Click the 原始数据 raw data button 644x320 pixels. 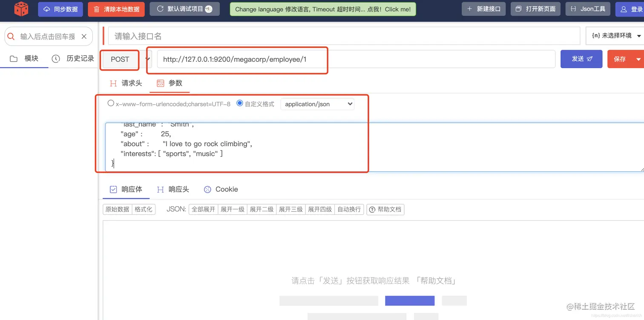click(118, 209)
